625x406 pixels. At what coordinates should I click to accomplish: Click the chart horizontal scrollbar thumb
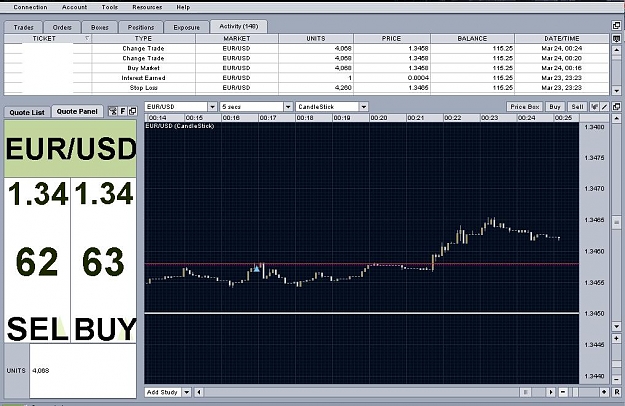click(x=525, y=392)
